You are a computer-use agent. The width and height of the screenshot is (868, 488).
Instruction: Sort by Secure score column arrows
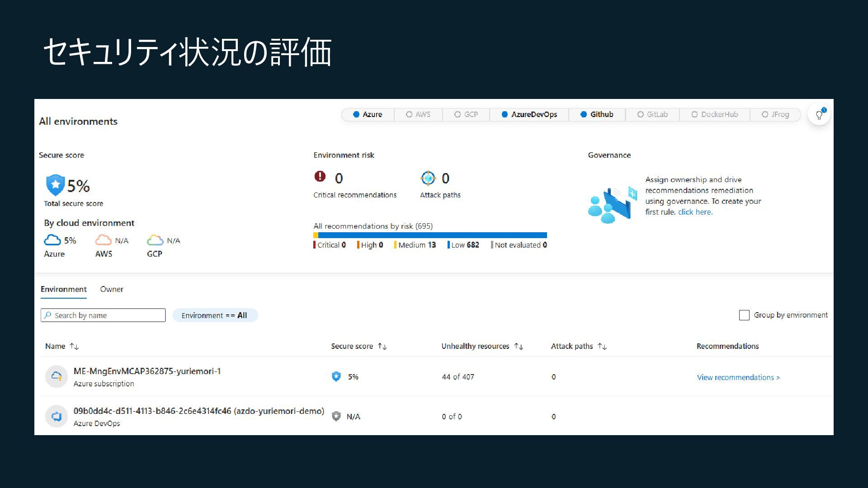point(382,347)
